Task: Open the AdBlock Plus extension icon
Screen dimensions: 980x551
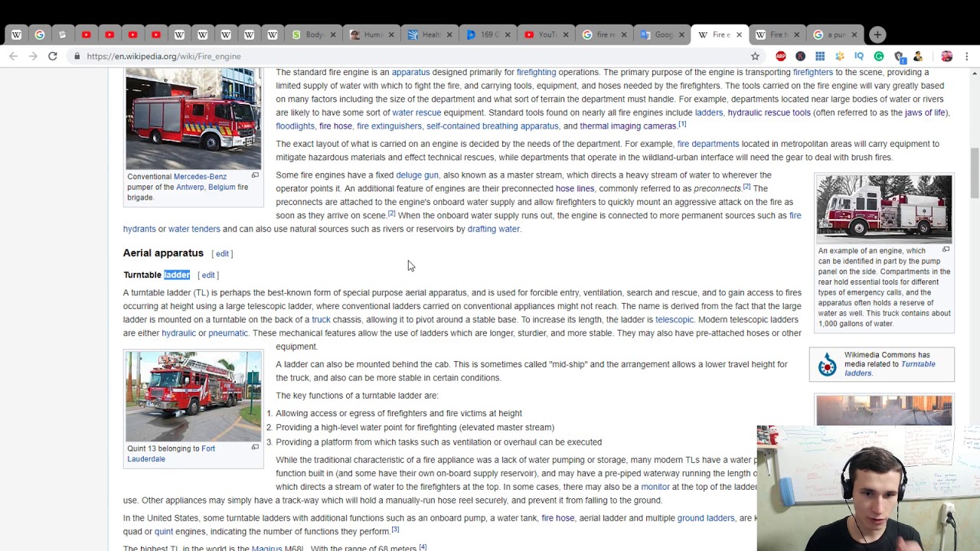Action: (x=781, y=56)
